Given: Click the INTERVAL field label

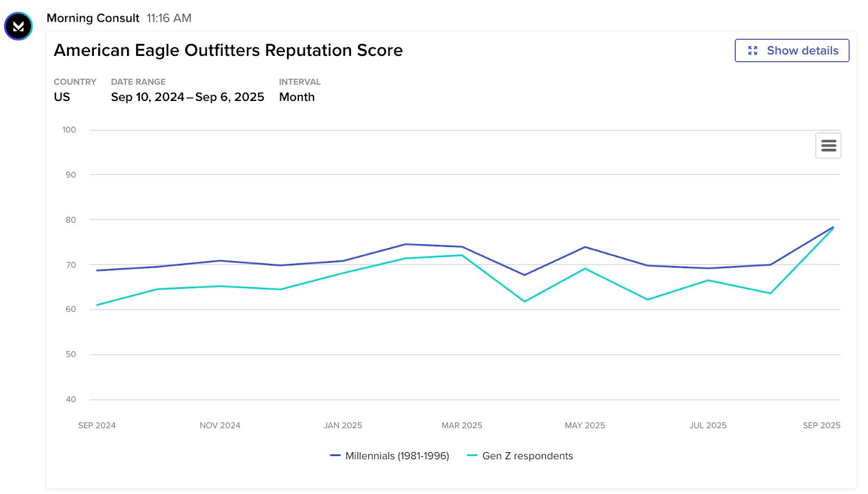Looking at the screenshot, I should tap(299, 82).
